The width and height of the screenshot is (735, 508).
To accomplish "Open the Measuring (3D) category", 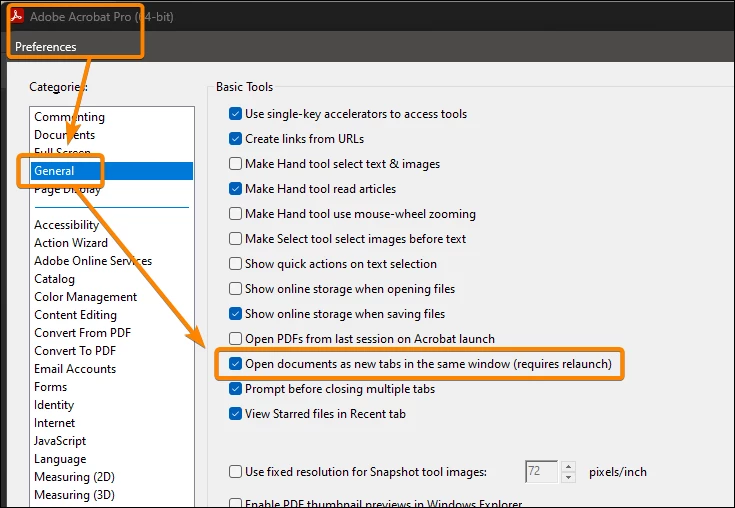I will tap(75, 495).
